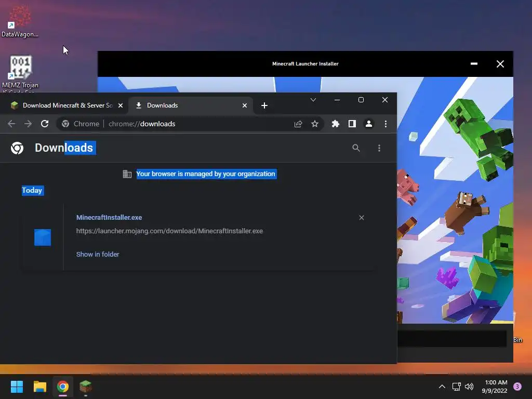532x399 pixels.
Task: Click the launcher.mojang.com download URL
Action: coord(169,231)
